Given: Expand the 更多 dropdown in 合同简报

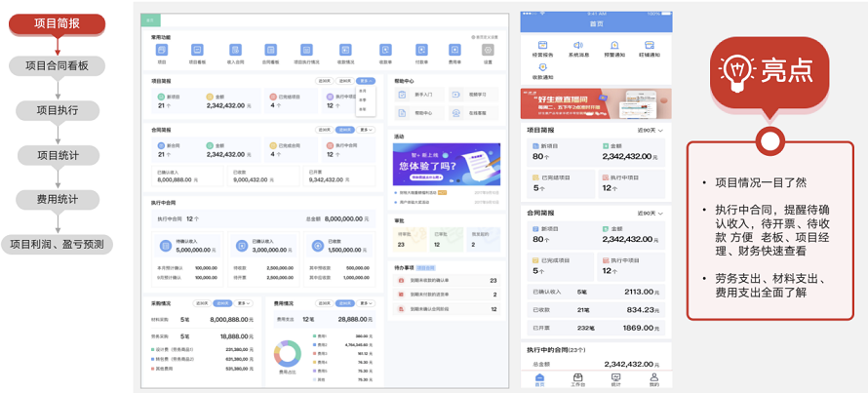Looking at the screenshot, I should [x=366, y=130].
